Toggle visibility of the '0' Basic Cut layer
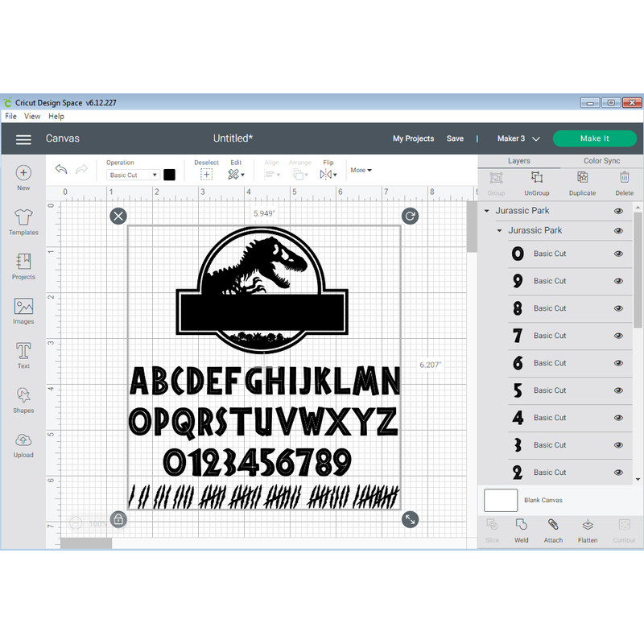644x644 pixels. tap(618, 254)
